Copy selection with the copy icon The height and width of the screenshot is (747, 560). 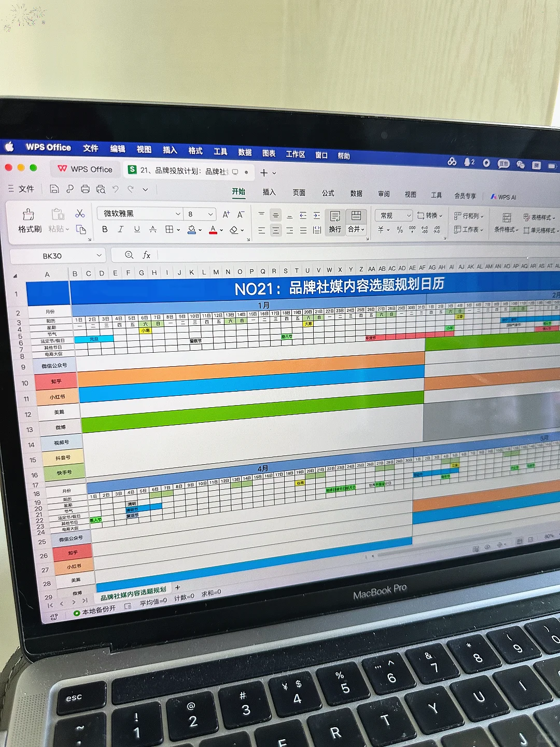(x=81, y=229)
